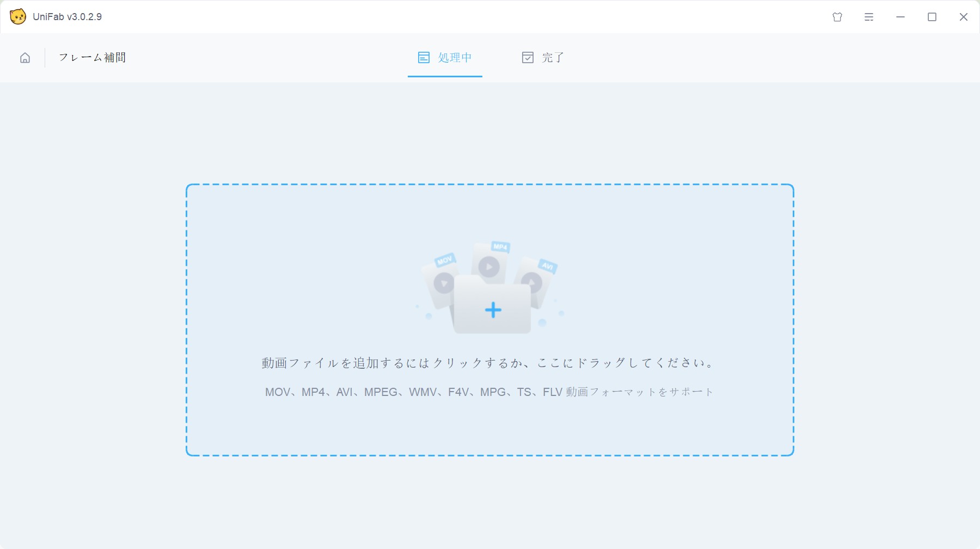The height and width of the screenshot is (549, 980).
Task: Click the checkmark icon next to 完了
Action: coord(528,57)
